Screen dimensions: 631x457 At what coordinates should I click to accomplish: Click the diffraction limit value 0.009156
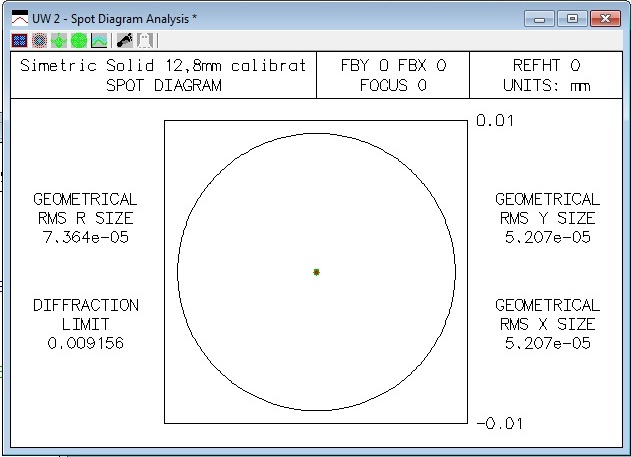point(86,343)
